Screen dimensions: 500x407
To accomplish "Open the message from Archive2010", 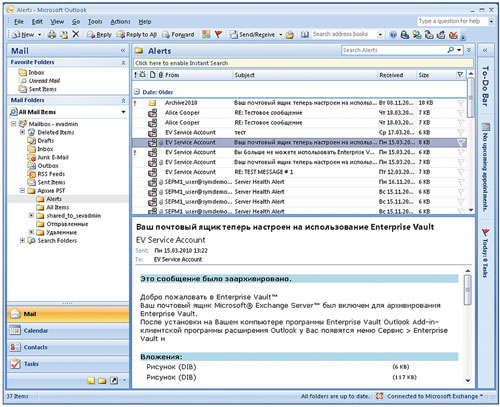I will tap(299, 103).
